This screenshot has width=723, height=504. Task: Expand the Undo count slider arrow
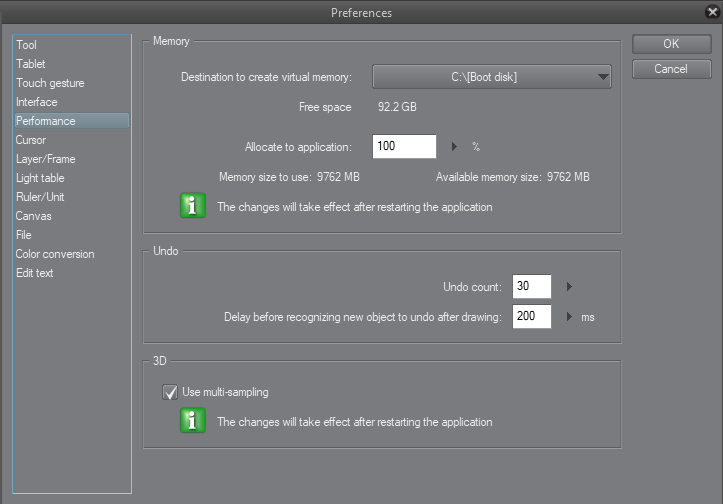click(569, 287)
